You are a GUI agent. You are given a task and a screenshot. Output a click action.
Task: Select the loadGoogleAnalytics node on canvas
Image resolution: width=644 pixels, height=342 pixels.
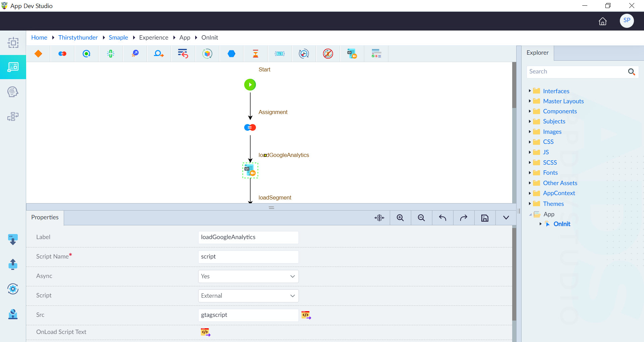click(250, 170)
